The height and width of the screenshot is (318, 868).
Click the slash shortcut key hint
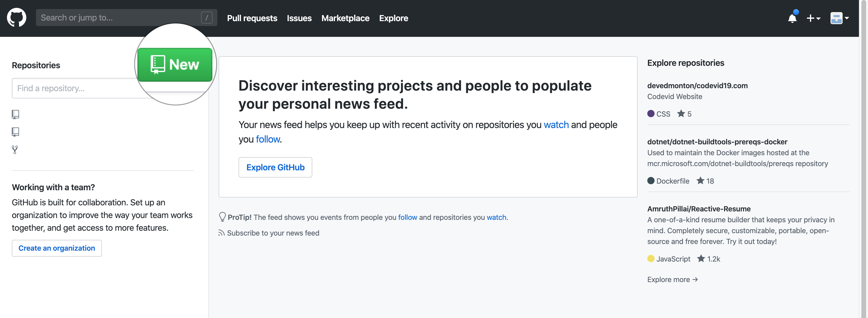(x=206, y=18)
